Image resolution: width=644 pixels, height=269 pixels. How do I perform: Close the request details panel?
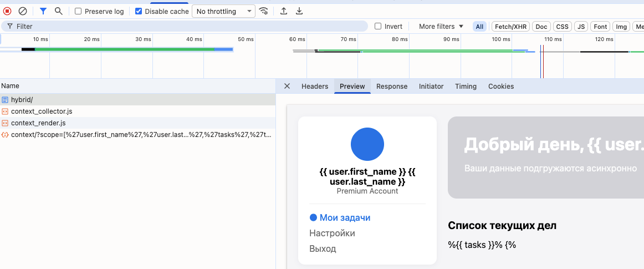287,87
